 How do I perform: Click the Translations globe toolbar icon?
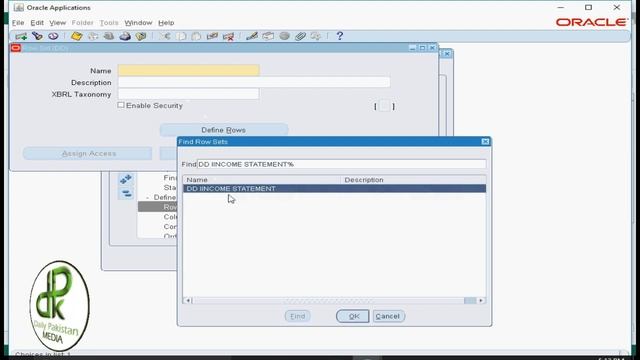[x=284, y=36]
